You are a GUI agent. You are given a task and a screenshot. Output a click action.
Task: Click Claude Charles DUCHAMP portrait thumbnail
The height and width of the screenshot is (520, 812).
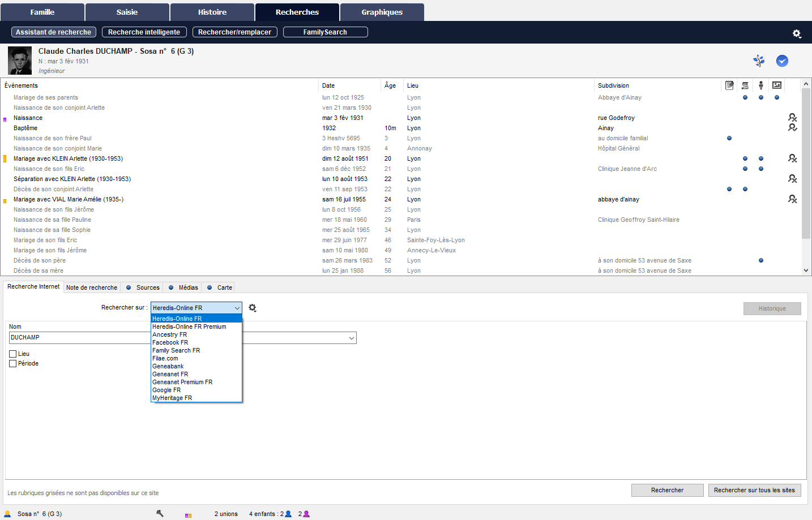click(x=20, y=61)
